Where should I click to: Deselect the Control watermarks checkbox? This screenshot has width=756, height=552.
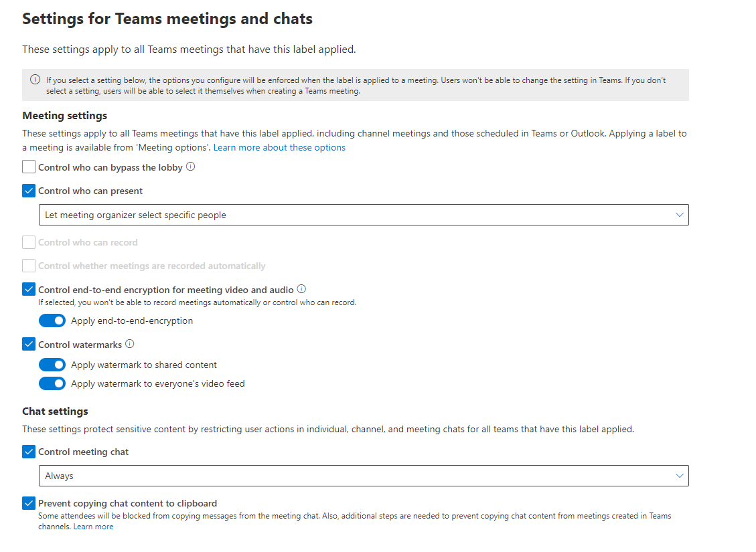click(29, 345)
